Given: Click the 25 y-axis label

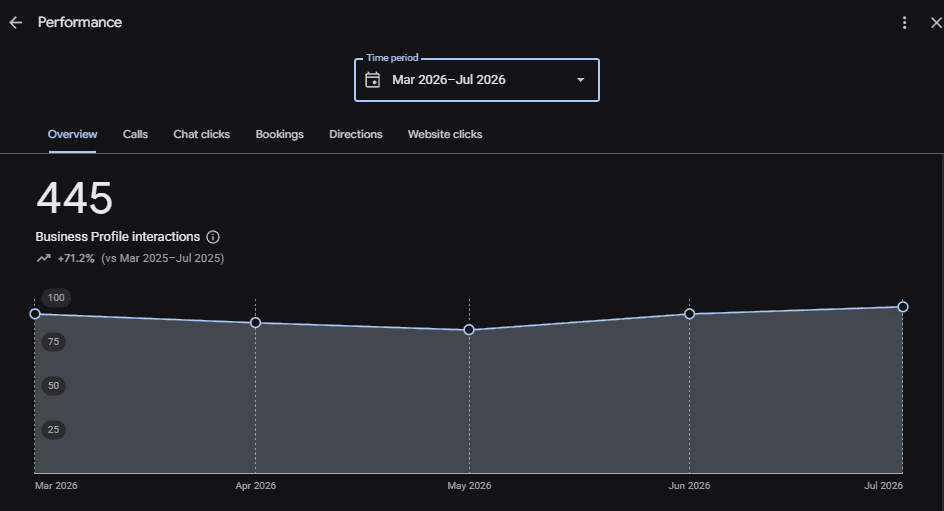Looking at the screenshot, I should tap(54, 430).
